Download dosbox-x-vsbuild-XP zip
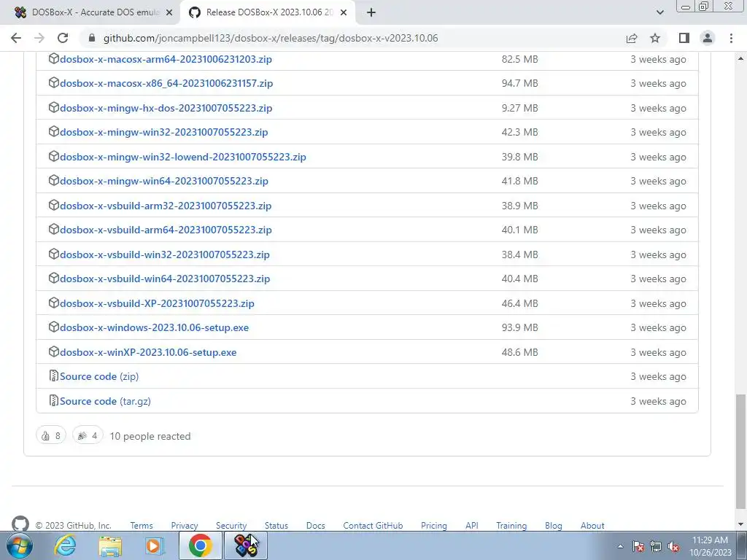The width and height of the screenshot is (747, 560). coord(157,303)
